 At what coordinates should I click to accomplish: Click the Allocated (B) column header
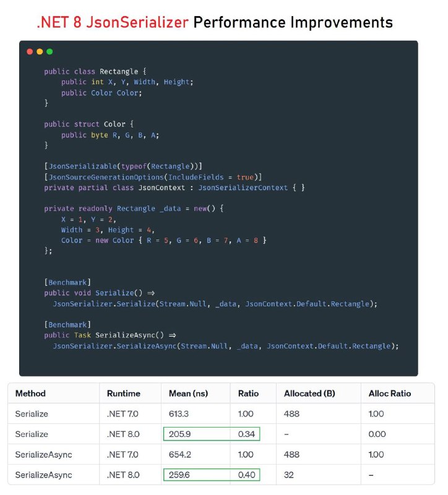click(309, 394)
